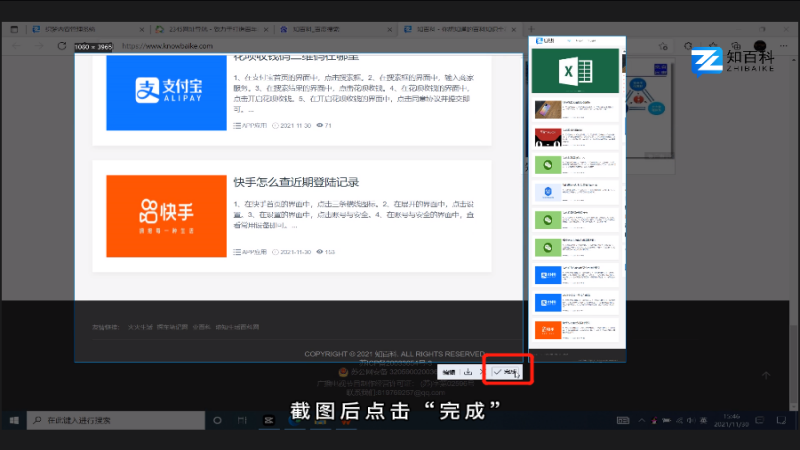Click the Excel image in preview panel
The image size is (800, 450).
pos(575,71)
